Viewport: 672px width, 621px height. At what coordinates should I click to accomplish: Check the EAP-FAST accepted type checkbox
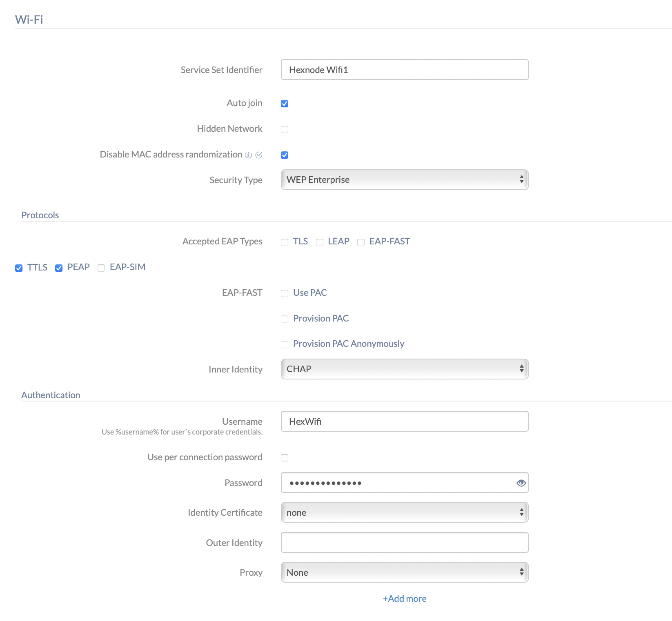click(x=361, y=242)
